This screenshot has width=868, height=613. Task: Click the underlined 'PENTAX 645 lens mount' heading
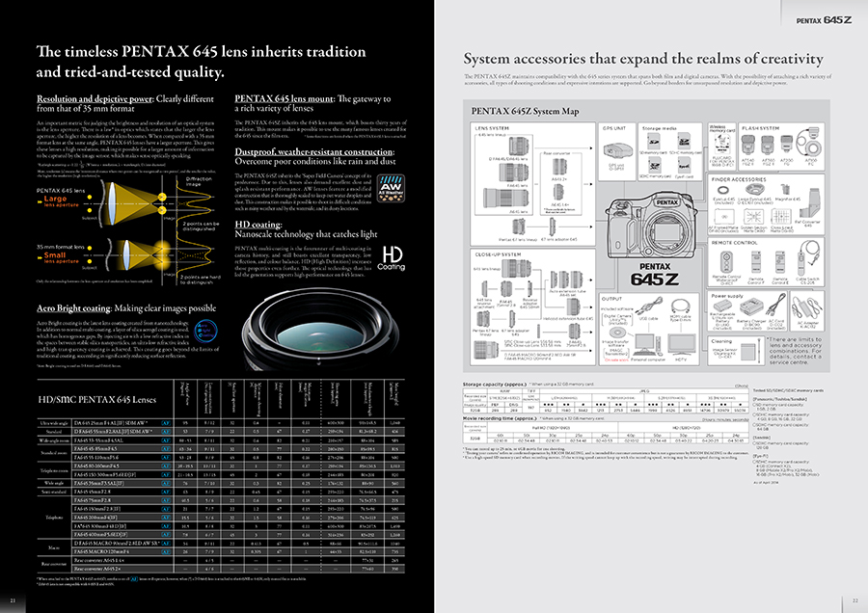(284, 99)
